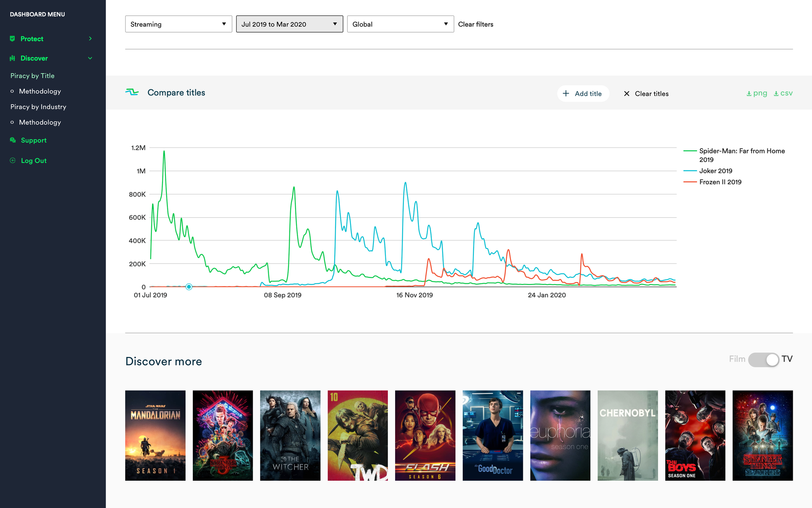
Task: Select Piracy by Industry menu item
Action: (x=38, y=107)
